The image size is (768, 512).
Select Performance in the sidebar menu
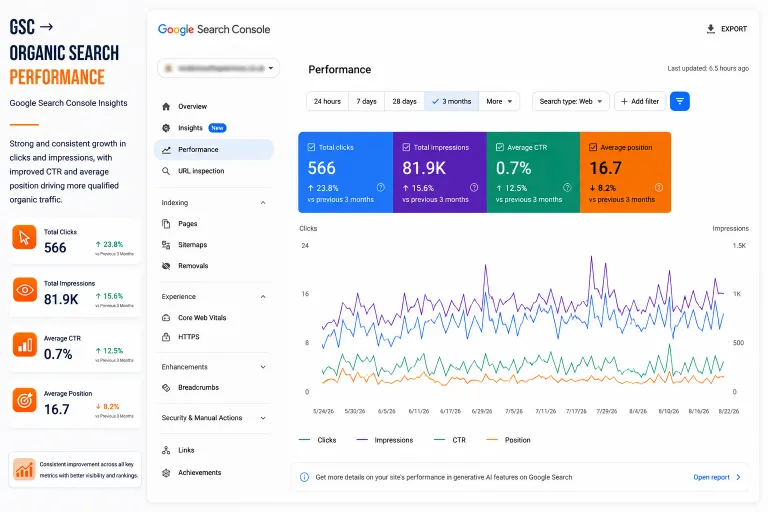214,149
